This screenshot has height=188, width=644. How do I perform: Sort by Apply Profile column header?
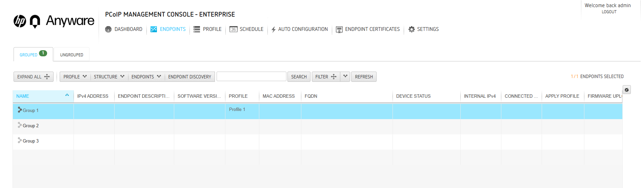pos(562,96)
